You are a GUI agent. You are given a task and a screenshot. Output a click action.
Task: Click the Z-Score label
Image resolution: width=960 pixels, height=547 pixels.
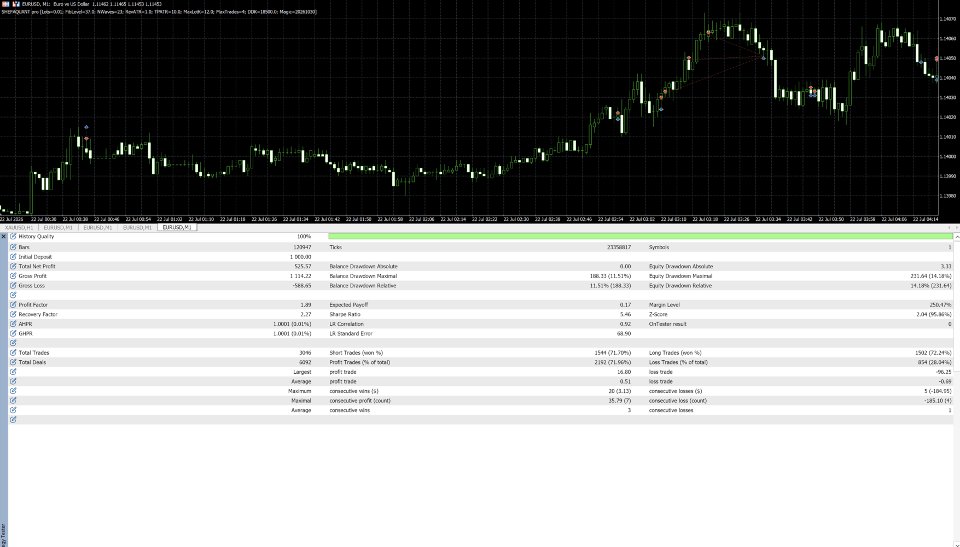(658, 314)
